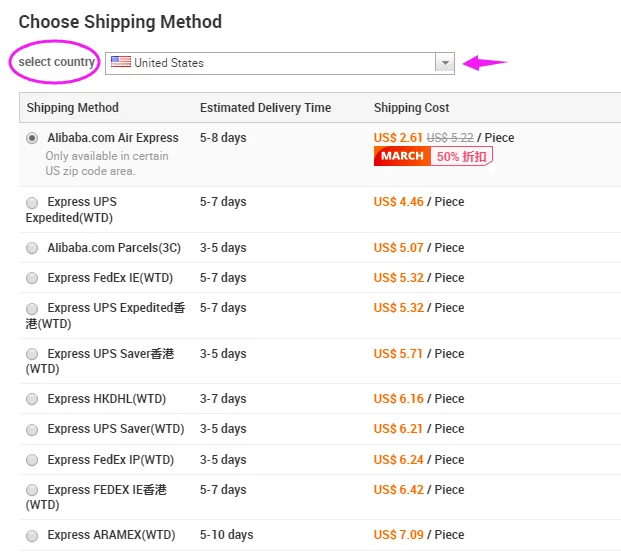Image resolution: width=621 pixels, height=558 pixels.
Task: Click the Shipping Method column header
Action: click(x=72, y=108)
